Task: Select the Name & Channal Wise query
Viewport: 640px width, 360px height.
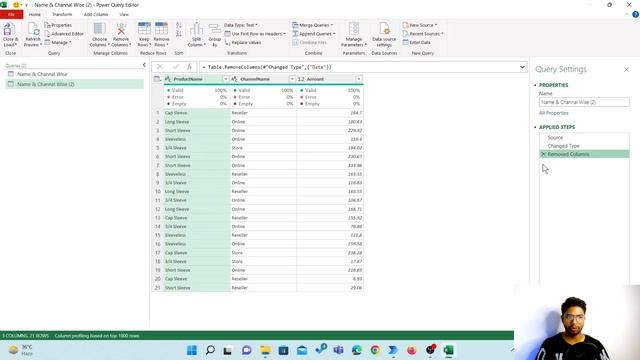Action: click(74, 74)
